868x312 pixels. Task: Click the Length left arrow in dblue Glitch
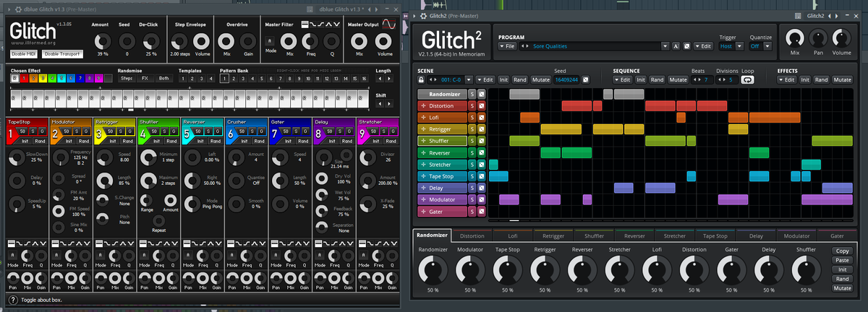[x=381, y=78]
